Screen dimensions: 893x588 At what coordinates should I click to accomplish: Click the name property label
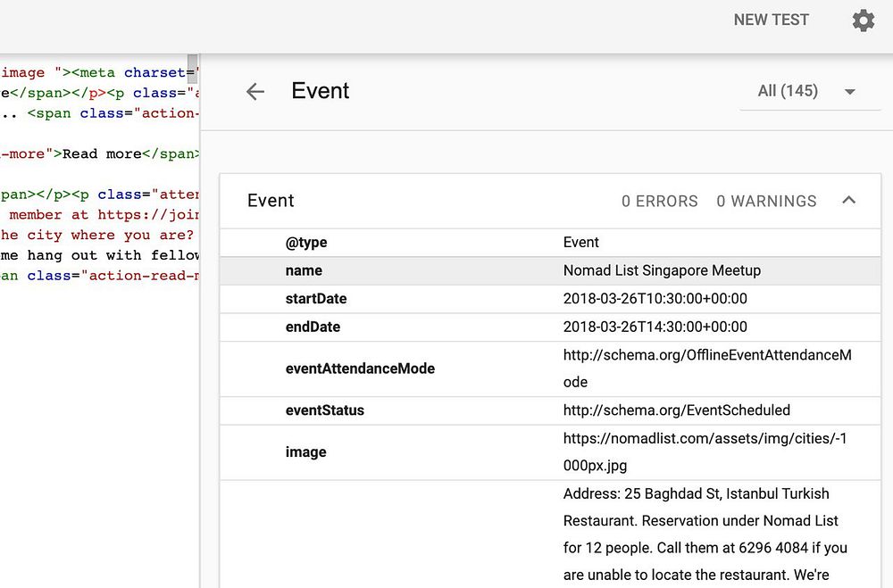point(304,270)
